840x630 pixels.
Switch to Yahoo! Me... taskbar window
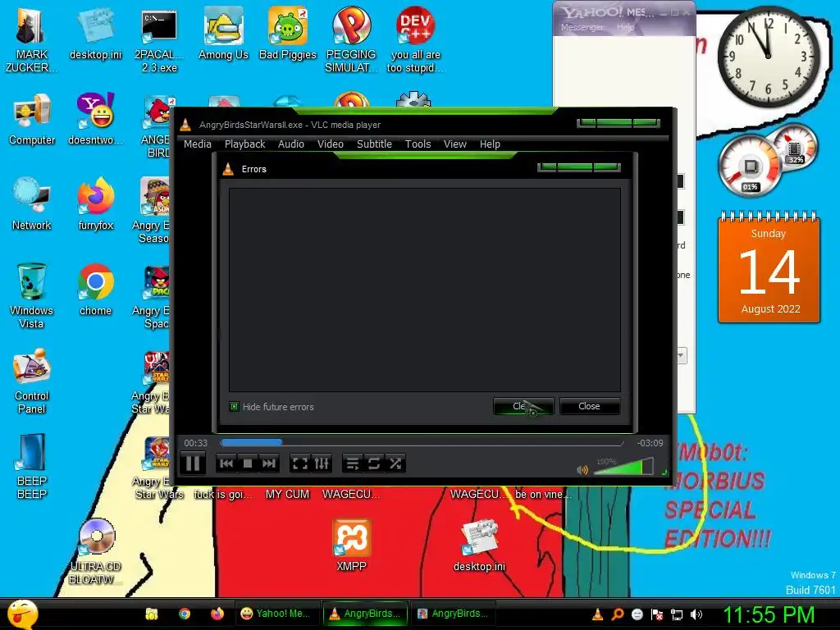[x=277, y=614]
